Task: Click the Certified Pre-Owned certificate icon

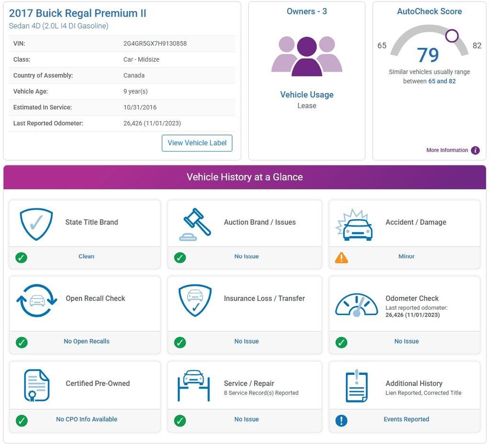Action: (x=36, y=385)
